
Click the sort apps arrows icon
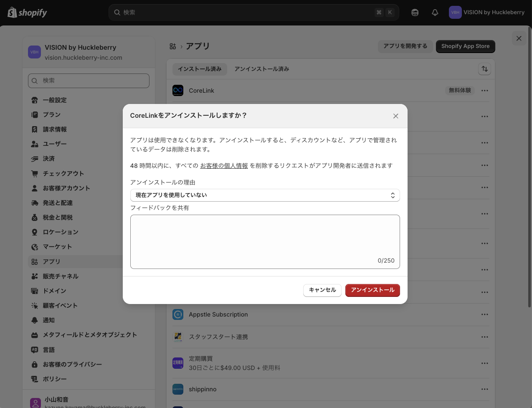point(484,69)
